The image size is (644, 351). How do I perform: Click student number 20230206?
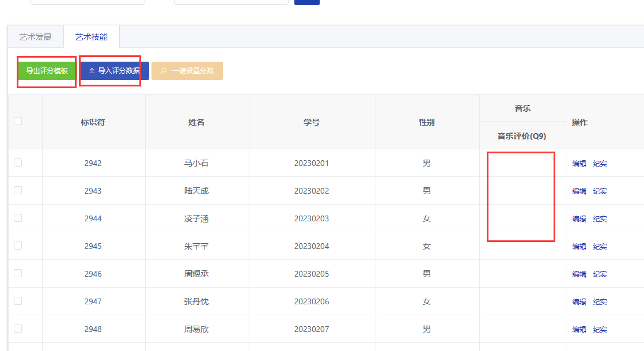pyautogui.click(x=311, y=301)
